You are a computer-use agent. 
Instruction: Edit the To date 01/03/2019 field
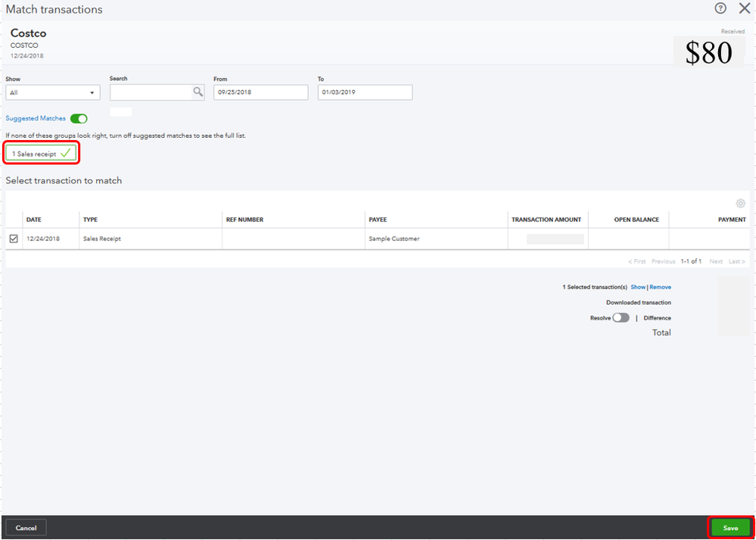pyautogui.click(x=365, y=92)
